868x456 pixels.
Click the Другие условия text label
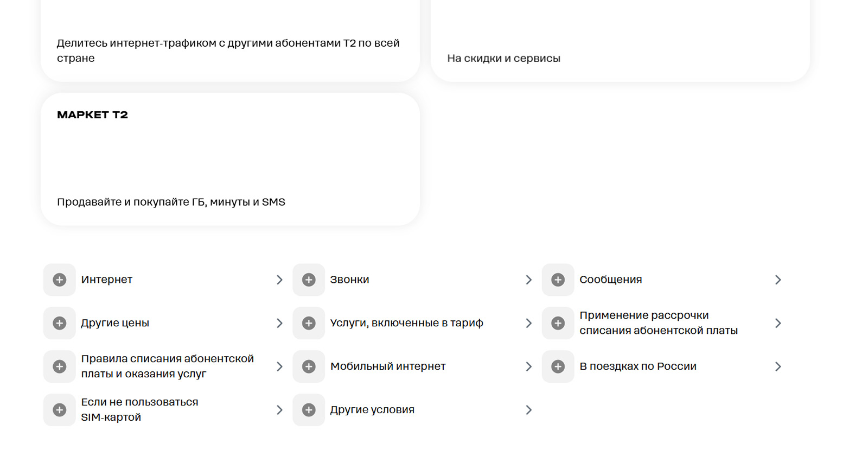[372, 410]
